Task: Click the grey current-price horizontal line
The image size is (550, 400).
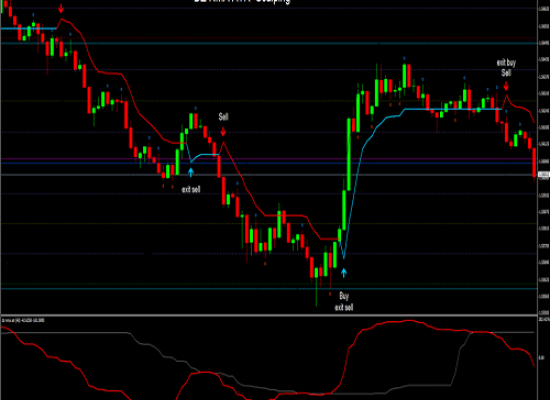Action: pos(269,175)
